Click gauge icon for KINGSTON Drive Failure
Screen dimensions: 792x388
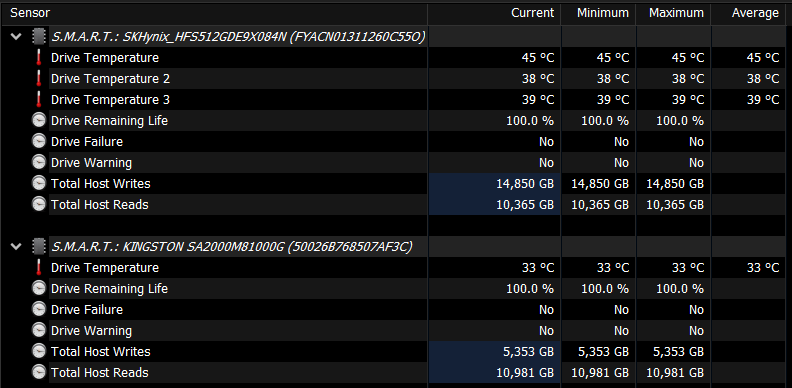[38, 309]
